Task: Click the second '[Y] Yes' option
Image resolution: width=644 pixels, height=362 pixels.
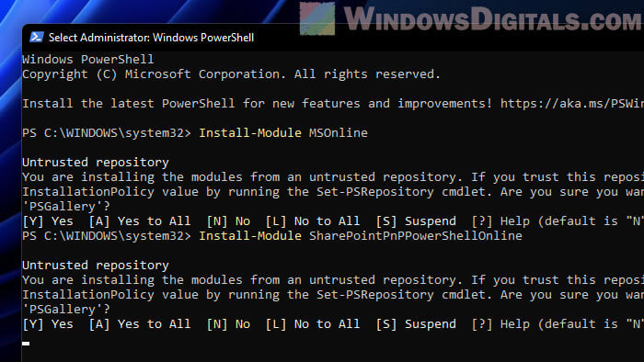Action: coord(48,324)
